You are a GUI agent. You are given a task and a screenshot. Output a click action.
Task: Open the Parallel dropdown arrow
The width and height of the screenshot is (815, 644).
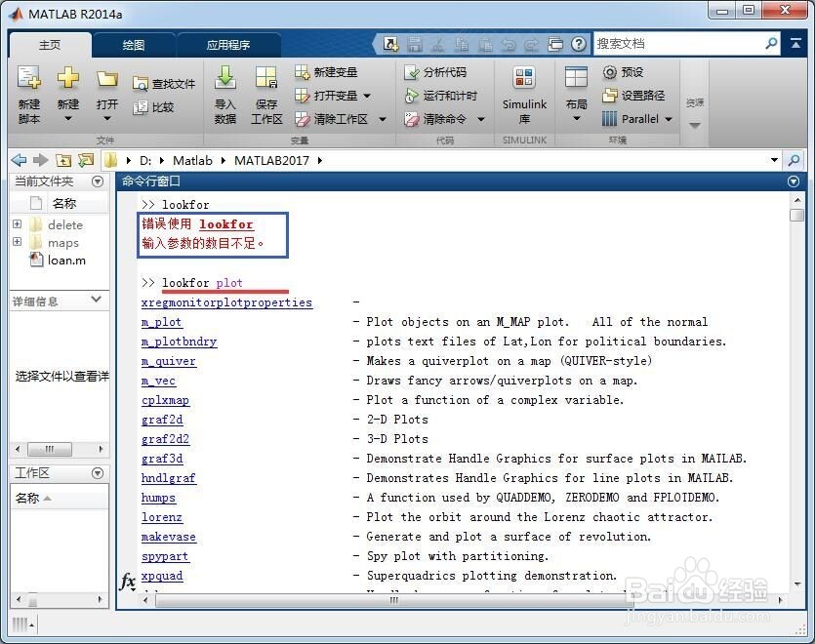tap(669, 119)
